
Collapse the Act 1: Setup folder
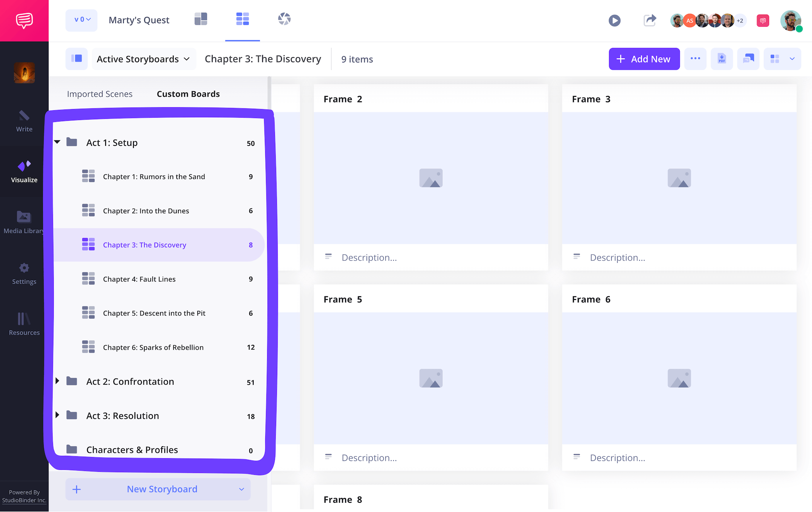57,142
